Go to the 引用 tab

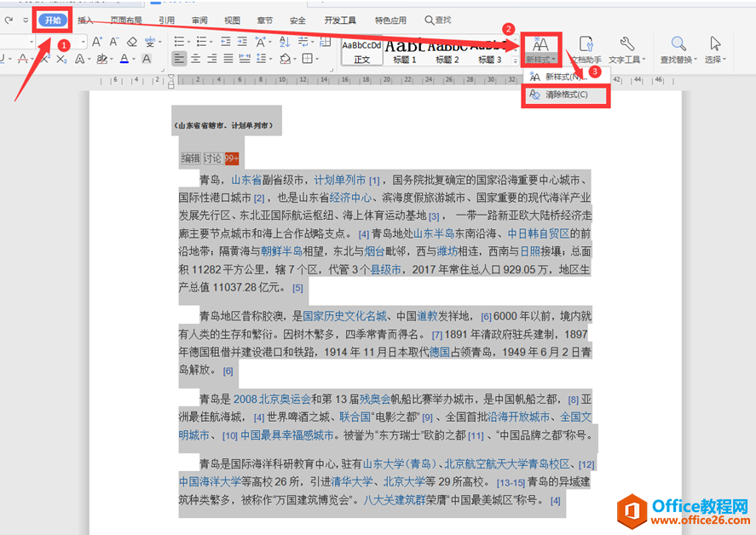coord(167,20)
